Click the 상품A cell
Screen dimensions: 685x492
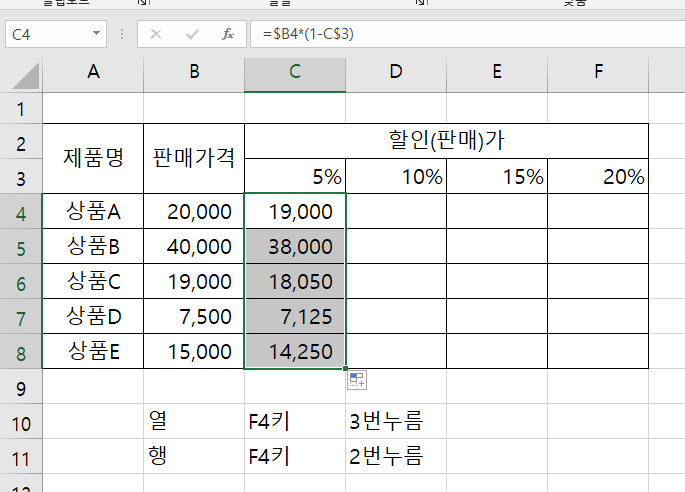click(93, 211)
